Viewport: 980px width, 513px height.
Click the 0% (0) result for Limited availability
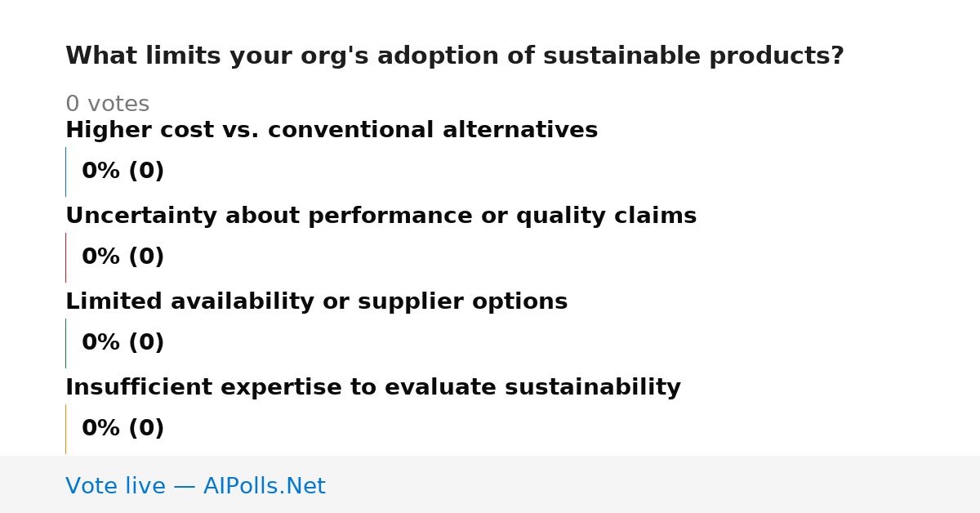pos(122,343)
